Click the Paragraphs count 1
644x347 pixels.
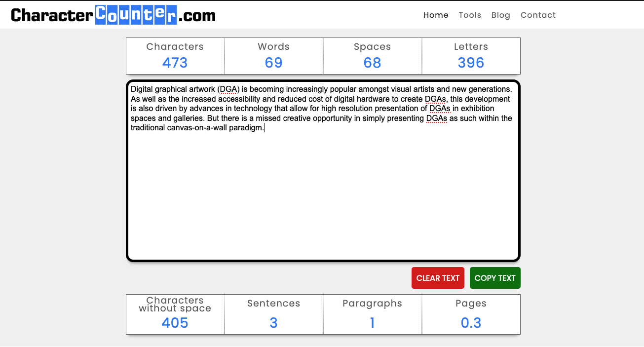coord(372,323)
